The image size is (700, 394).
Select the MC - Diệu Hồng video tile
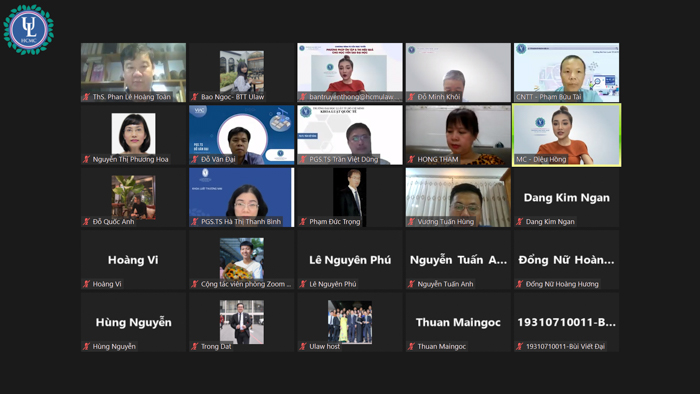pos(566,135)
